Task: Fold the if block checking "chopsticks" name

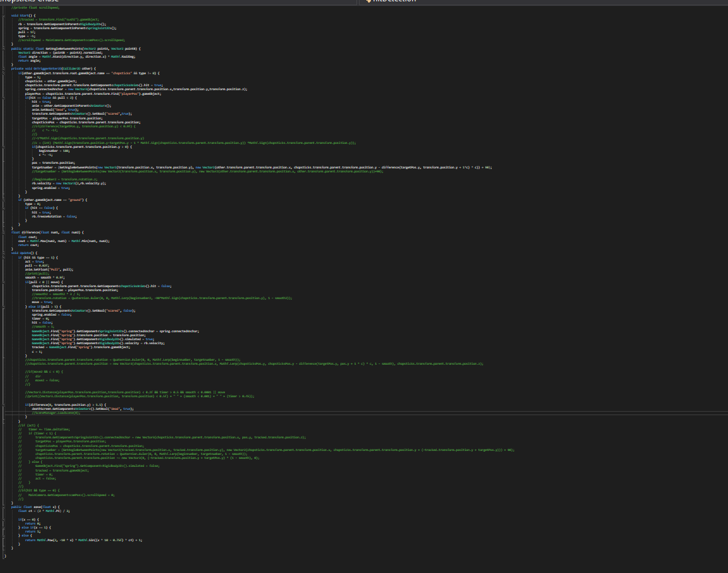Action: [x=4, y=73]
